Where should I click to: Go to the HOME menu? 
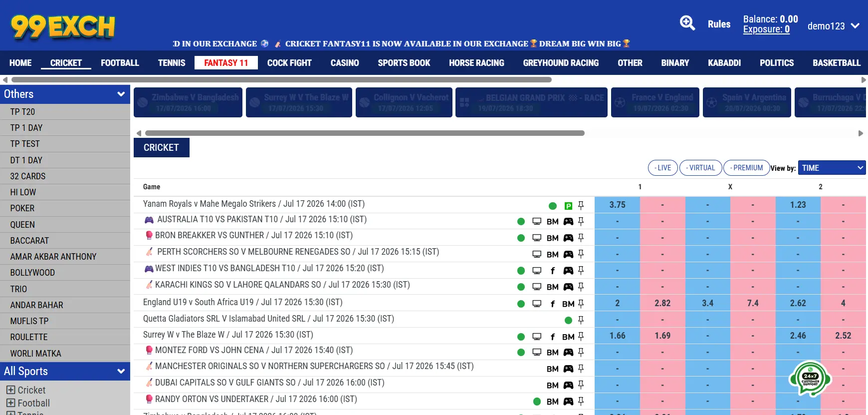20,63
